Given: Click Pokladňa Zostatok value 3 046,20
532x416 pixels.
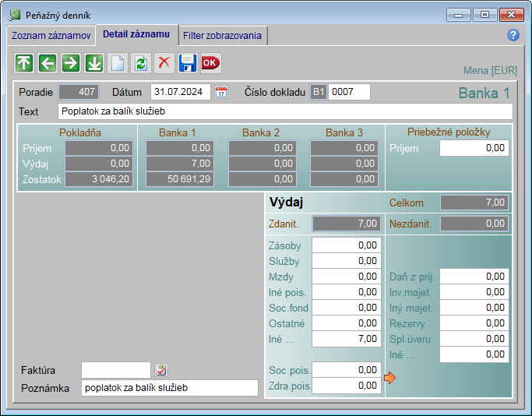Looking at the screenshot, I should pos(99,179).
